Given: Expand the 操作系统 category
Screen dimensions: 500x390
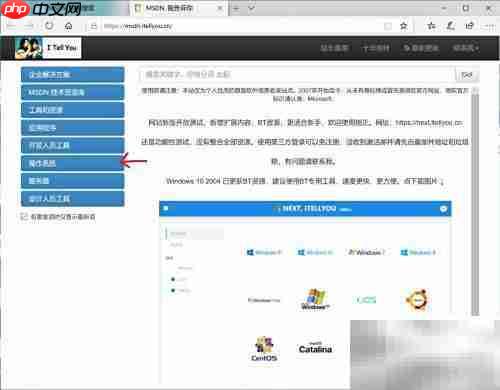Looking at the screenshot, I should point(72,163).
